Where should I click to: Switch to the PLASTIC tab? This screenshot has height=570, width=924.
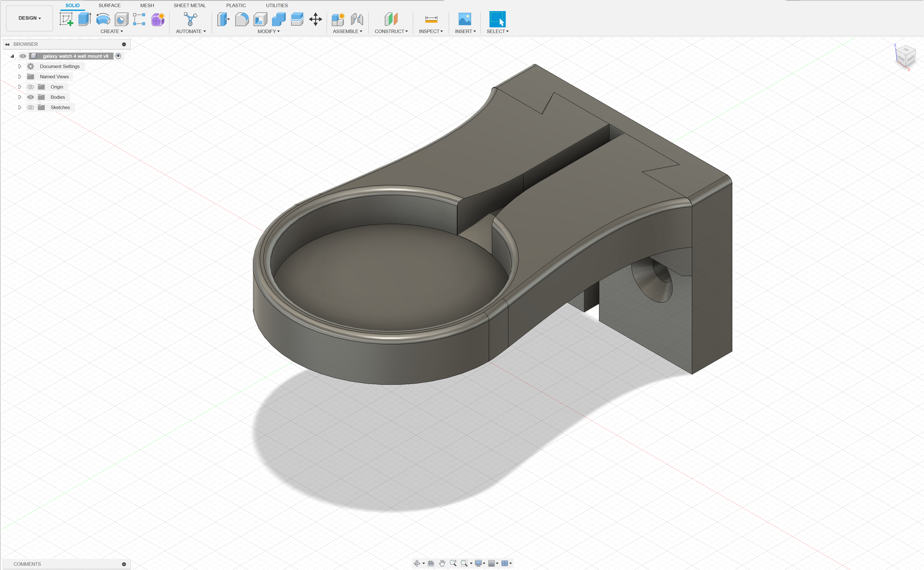[236, 5]
